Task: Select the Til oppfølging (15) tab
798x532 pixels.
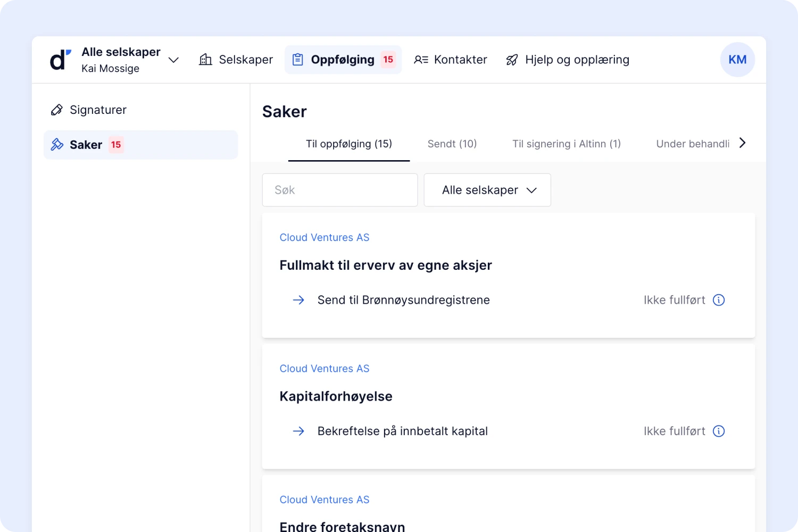Action: click(x=349, y=144)
